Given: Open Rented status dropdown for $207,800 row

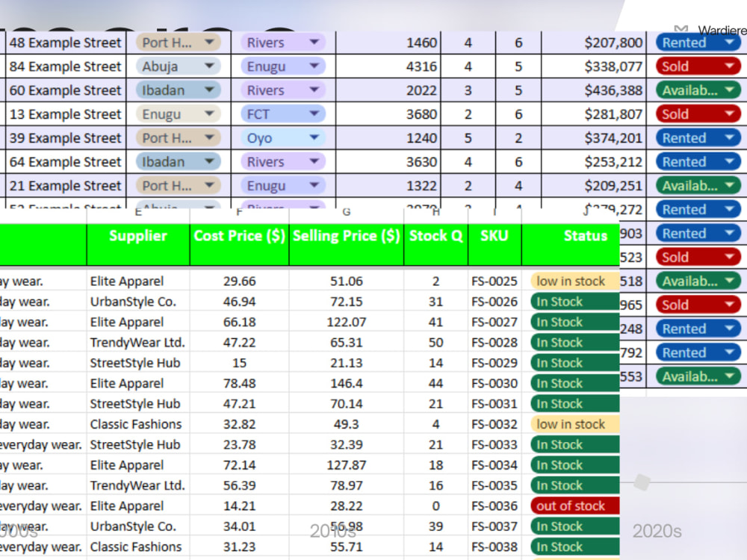Looking at the screenshot, I should click(698, 43).
